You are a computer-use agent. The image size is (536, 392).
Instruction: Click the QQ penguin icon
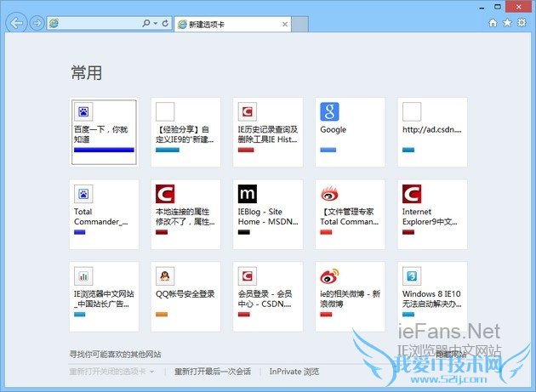click(x=165, y=276)
